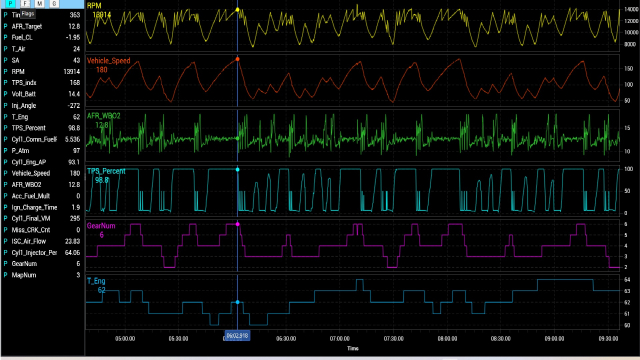The image size is (640, 360).
Task: Click the P icon beside P_Atm
Action: 5,151
